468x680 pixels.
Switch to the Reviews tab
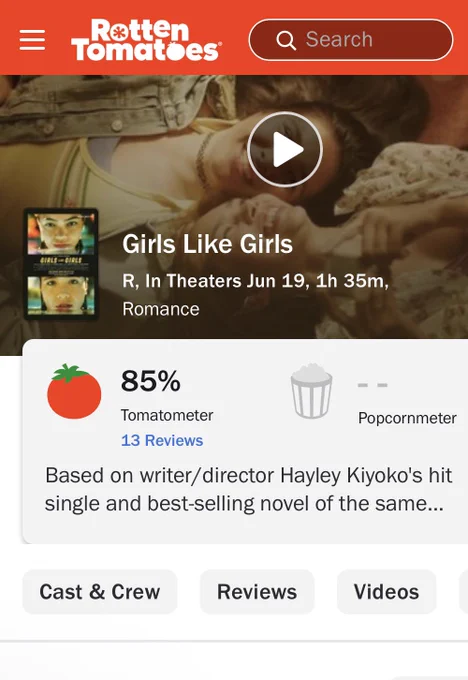tap(257, 592)
